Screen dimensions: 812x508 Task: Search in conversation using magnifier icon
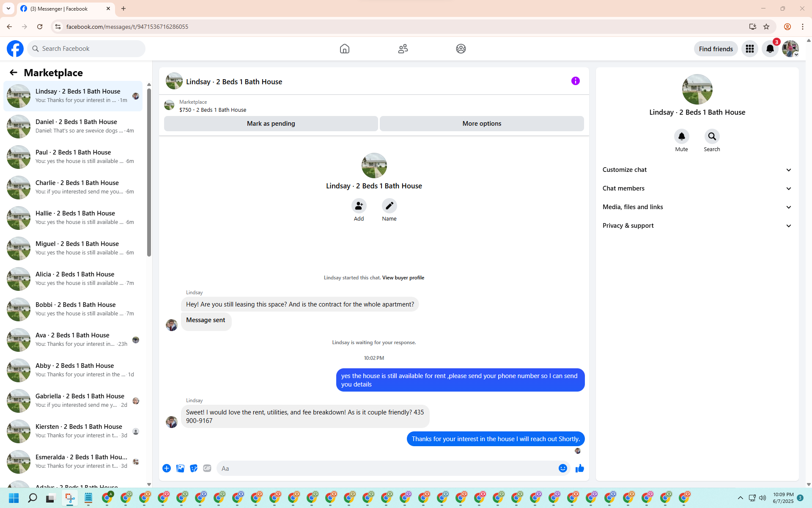click(x=712, y=137)
